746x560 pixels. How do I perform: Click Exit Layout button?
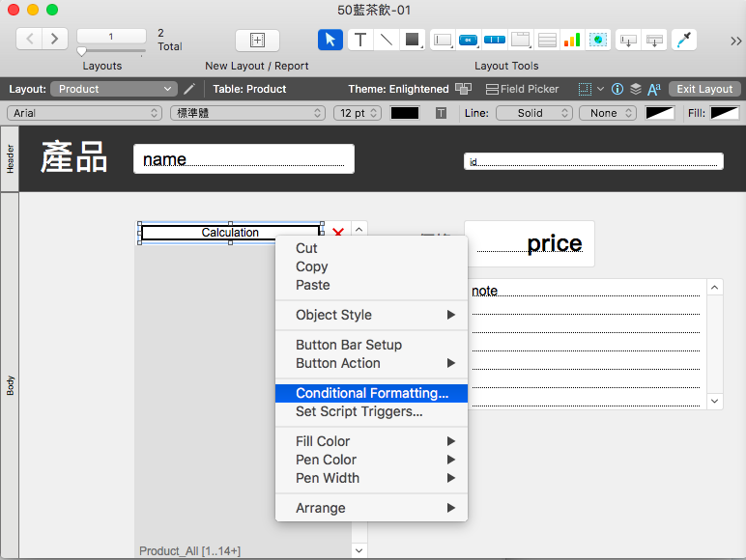point(704,89)
